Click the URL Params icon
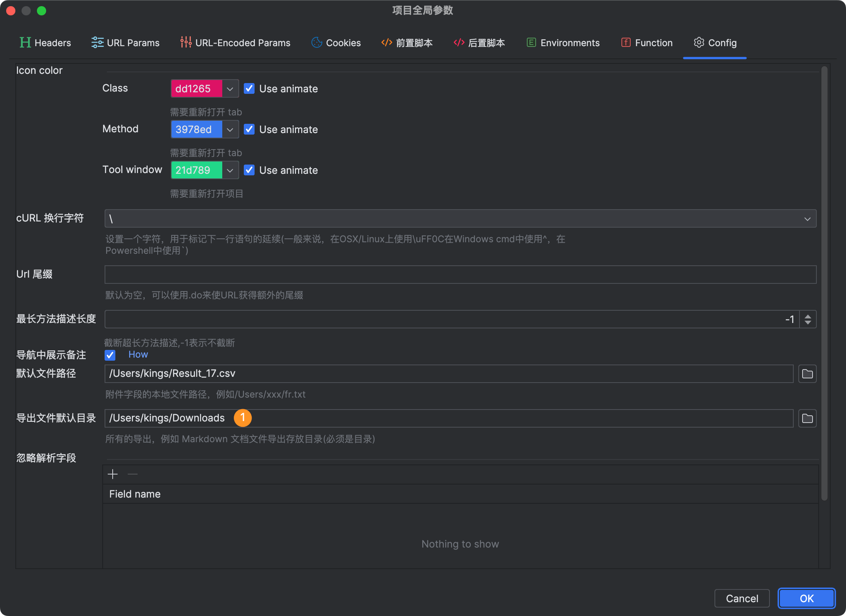The image size is (846, 616). pos(97,43)
